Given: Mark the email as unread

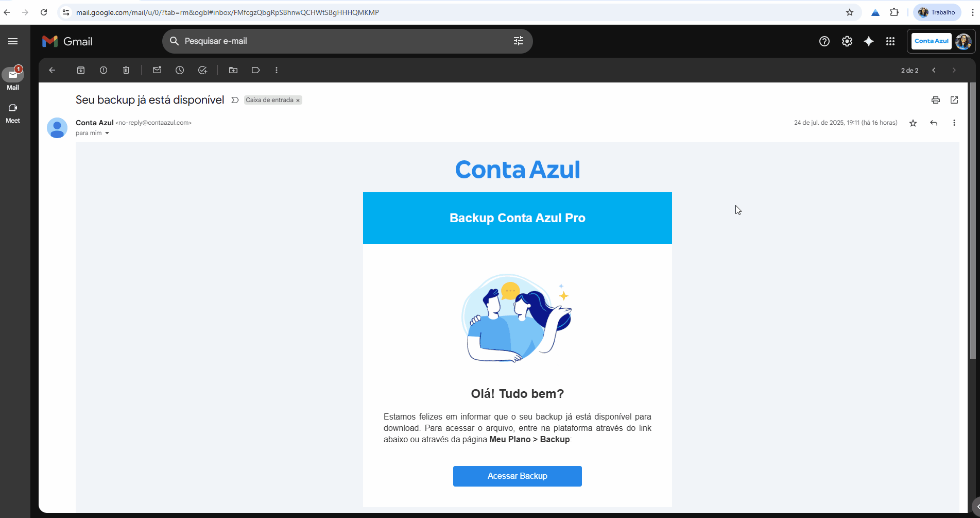Looking at the screenshot, I should [157, 70].
